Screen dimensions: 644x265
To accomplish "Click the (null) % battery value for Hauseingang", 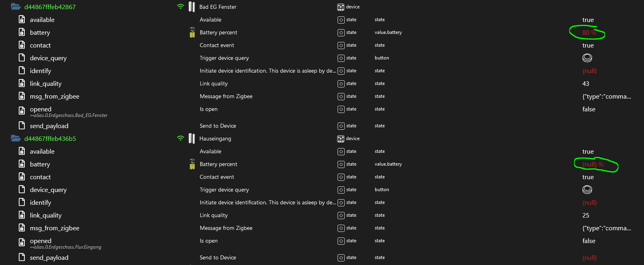I will coord(593,164).
